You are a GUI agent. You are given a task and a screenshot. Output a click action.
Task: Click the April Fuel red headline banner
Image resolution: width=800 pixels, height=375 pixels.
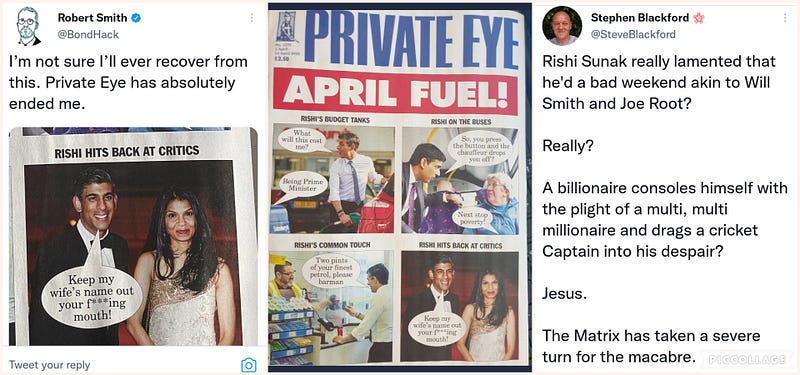tap(395, 92)
